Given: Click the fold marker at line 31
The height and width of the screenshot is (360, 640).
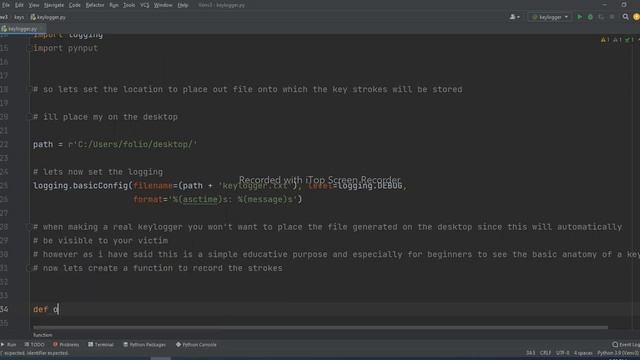Looking at the screenshot, I should (29, 268).
